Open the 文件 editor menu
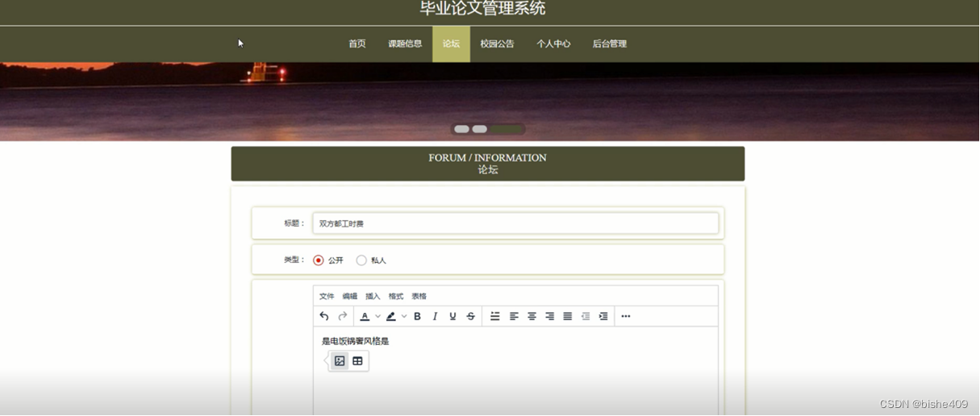The image size is (980, 416). click(327, 296)
